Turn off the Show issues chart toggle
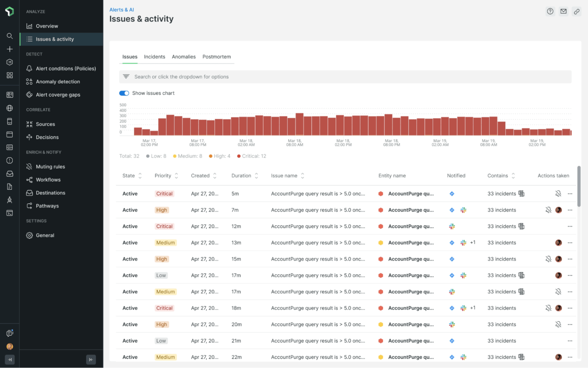 pos(124,93)
